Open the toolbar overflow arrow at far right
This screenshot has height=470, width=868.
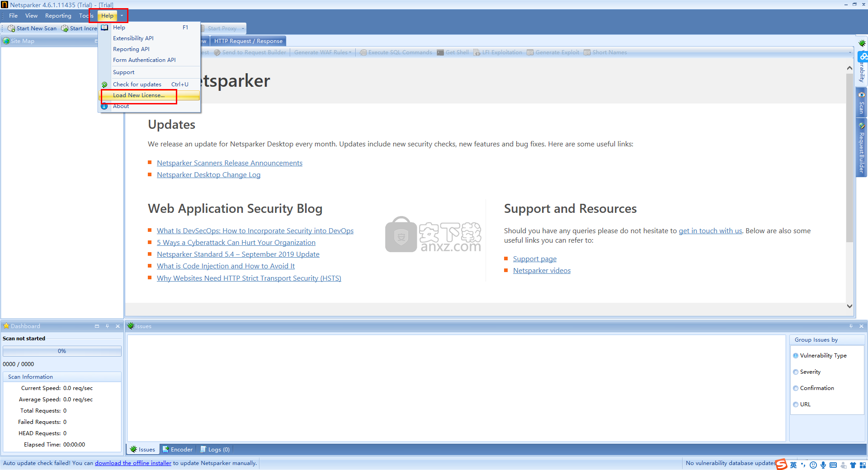pyautogui.click(x=850, y=52)
